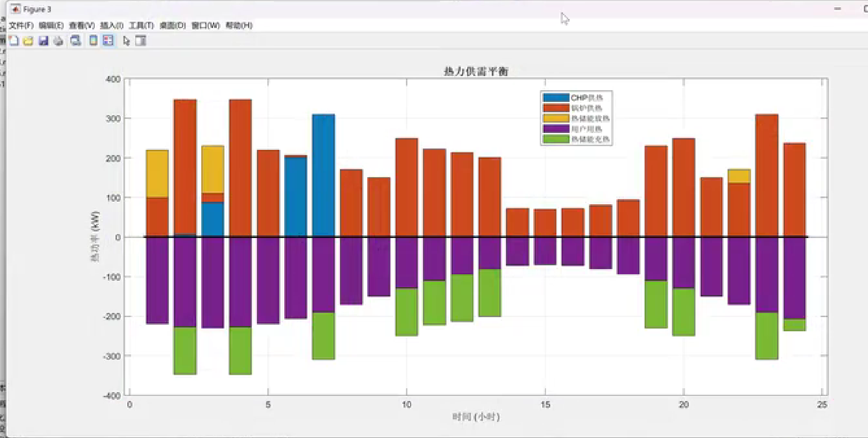Image resolution: width=868 pixels, height=438 pixels.
Task: Click the Link Plot toolbar icon
Action: click(x=75, y=41)
